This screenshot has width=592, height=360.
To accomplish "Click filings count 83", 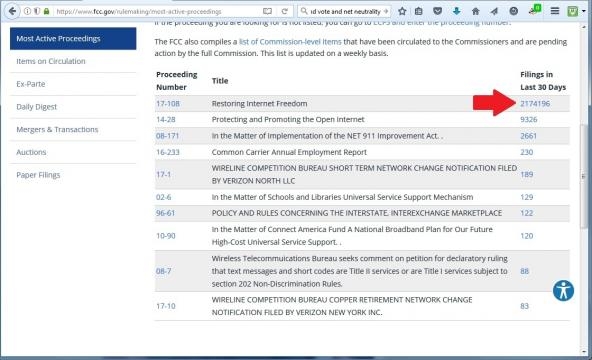I will pos(524,306).
